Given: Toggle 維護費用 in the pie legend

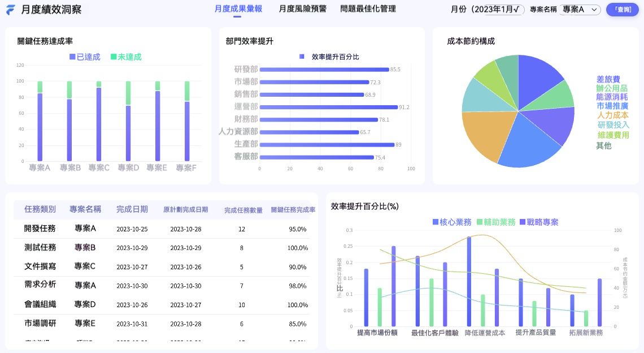Looking at the screenshot, I should pos(613,135).
